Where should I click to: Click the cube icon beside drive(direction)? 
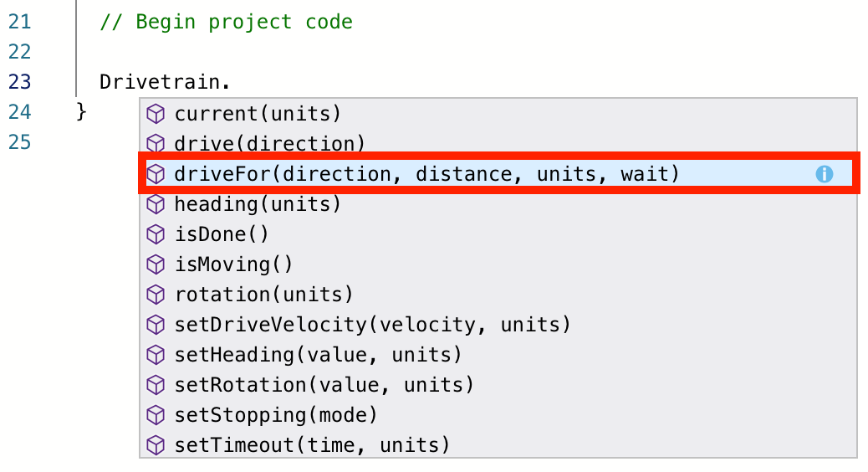155,144
